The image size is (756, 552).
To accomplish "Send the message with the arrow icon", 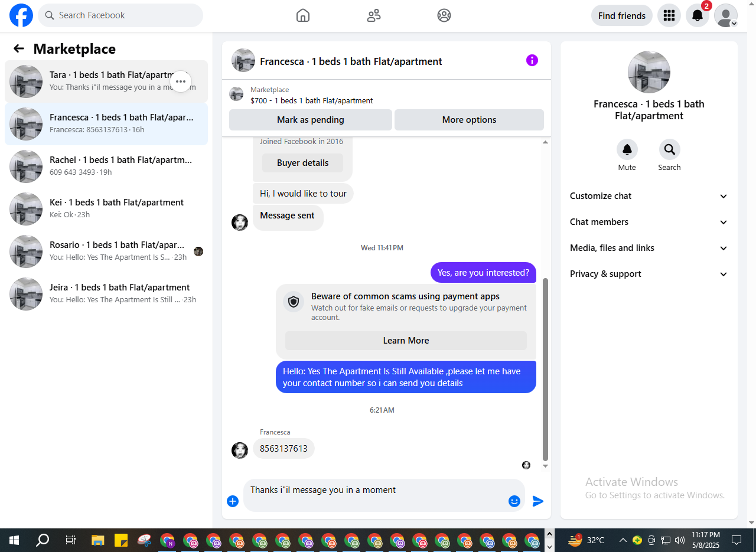I will 537,501.
